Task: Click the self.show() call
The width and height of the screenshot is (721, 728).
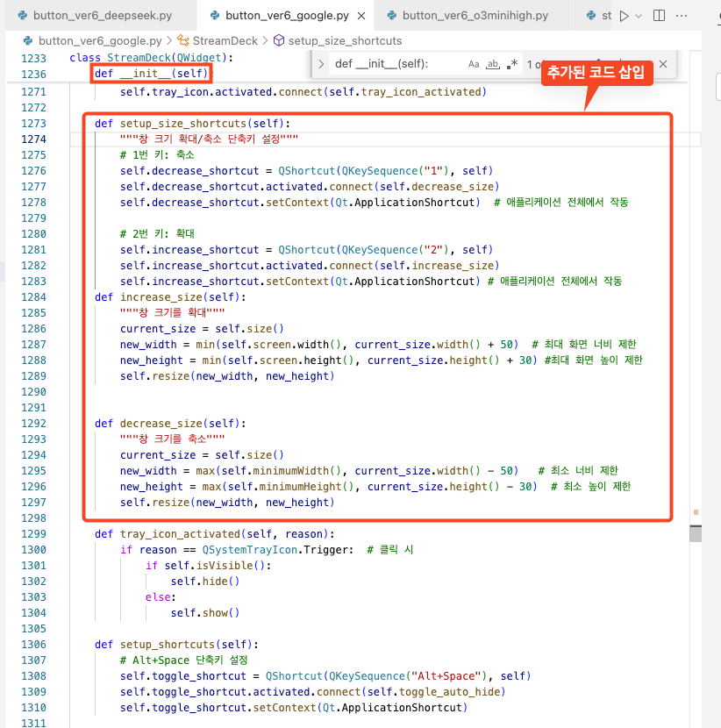Action: coord(205,613)
